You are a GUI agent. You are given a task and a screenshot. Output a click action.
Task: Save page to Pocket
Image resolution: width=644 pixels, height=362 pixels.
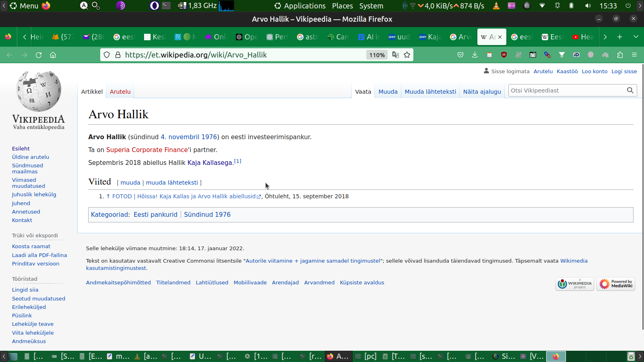tap(460, 55)
